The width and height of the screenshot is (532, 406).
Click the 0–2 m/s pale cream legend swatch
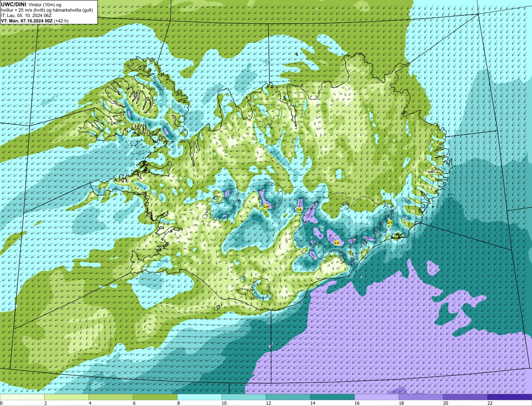[x=22, y=397]
